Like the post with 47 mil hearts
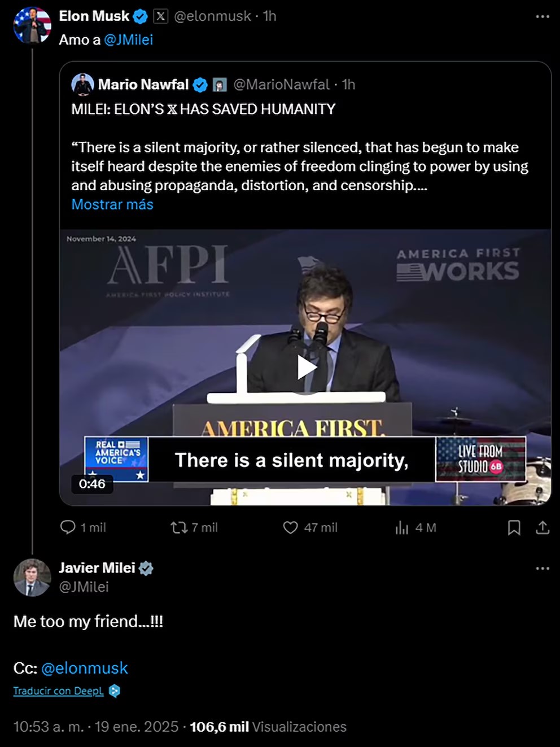This screenshot has width=560, height=747. (290, 527)
